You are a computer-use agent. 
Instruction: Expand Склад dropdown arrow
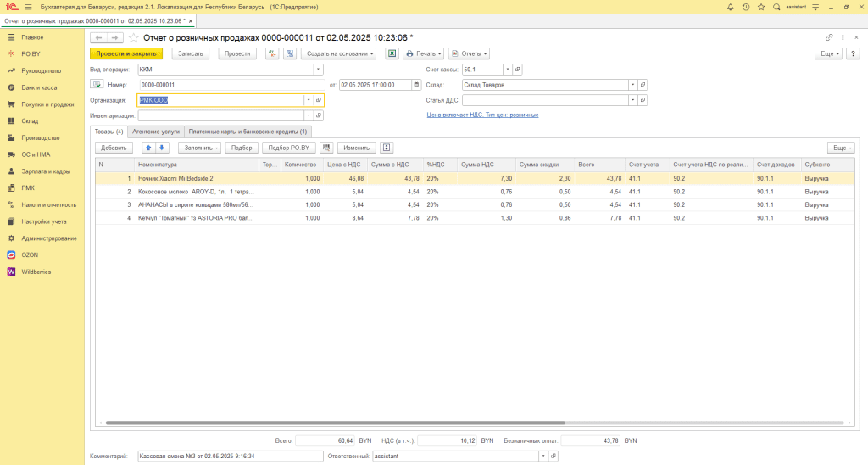tap(632, 85)
